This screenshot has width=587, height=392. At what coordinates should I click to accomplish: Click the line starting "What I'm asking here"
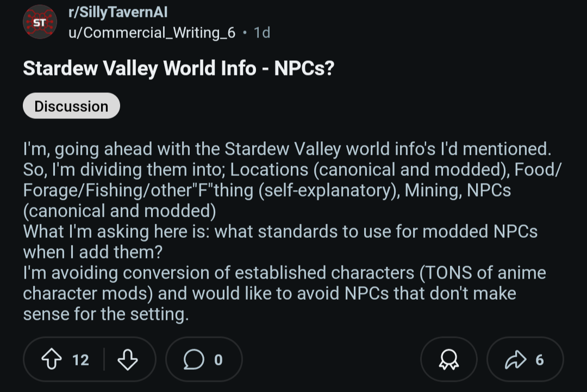(280, 231)
